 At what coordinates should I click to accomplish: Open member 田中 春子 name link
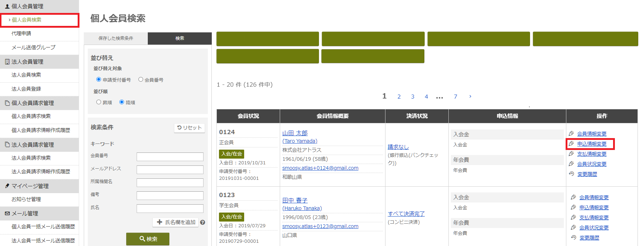point(295,200)
